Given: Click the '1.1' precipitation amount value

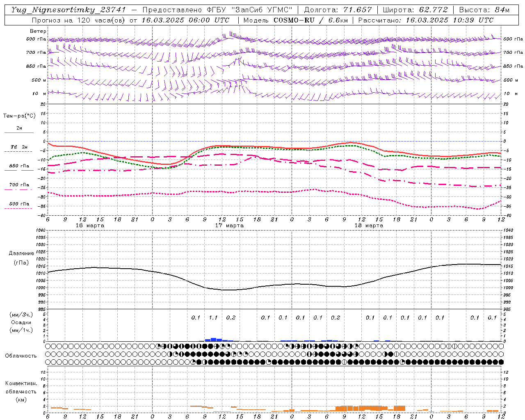Looking at the screenshot, I should [213, 318].
